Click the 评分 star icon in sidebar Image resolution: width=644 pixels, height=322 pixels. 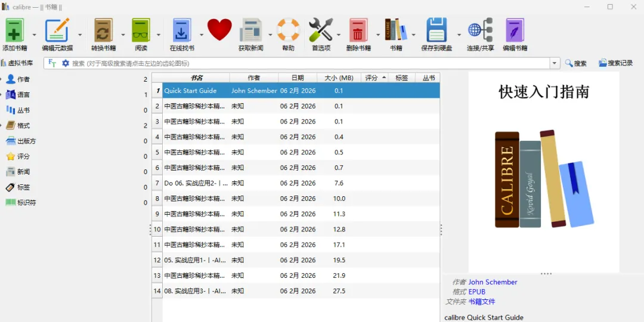(x=11, y=156)
